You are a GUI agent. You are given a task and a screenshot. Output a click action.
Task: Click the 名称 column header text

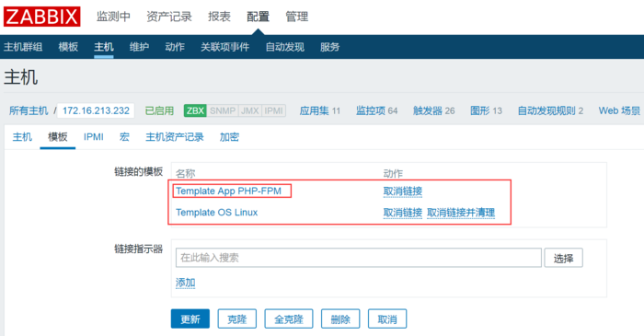click(186, 173)
